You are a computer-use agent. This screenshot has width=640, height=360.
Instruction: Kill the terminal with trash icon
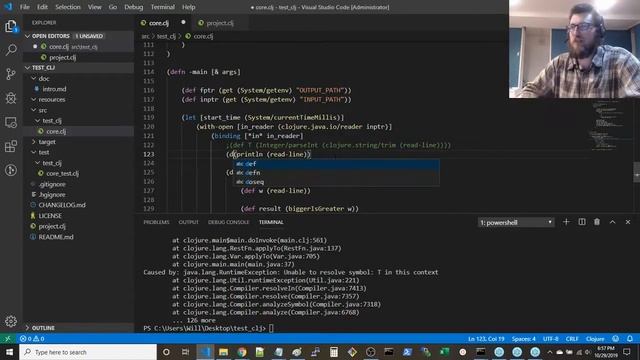597,222
